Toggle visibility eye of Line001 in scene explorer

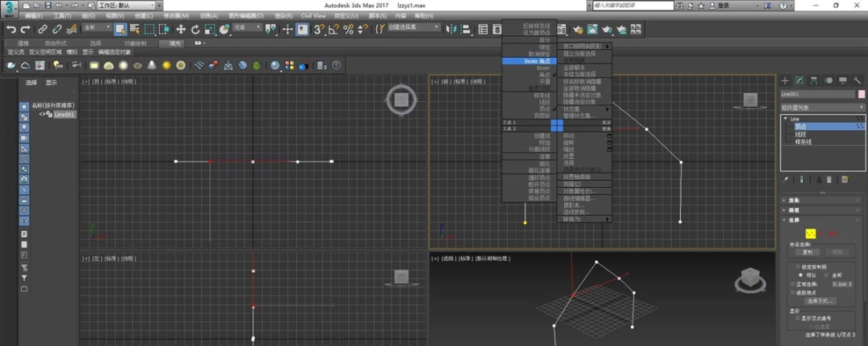point(41,115)
